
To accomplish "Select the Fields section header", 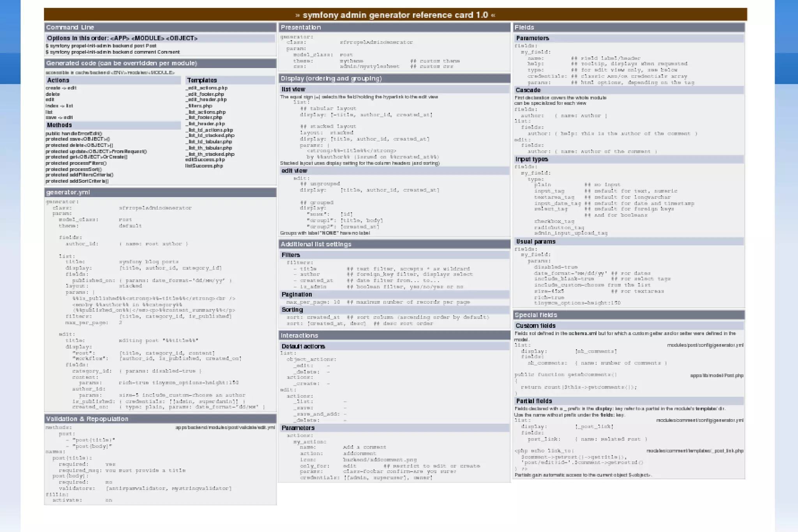I will 629,27.
